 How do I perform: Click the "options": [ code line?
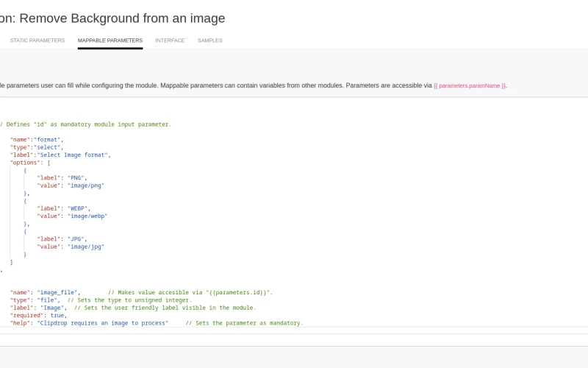tap(30, 163)
